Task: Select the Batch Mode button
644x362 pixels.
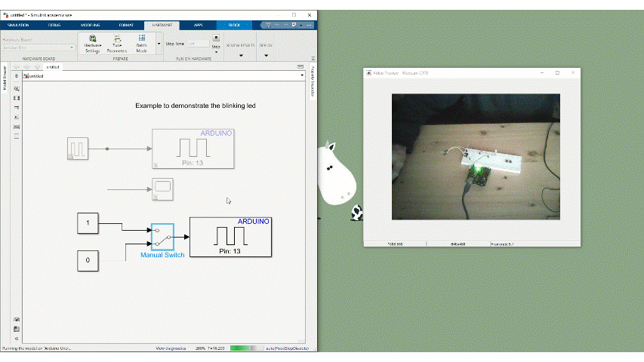Action: (142, 44)
